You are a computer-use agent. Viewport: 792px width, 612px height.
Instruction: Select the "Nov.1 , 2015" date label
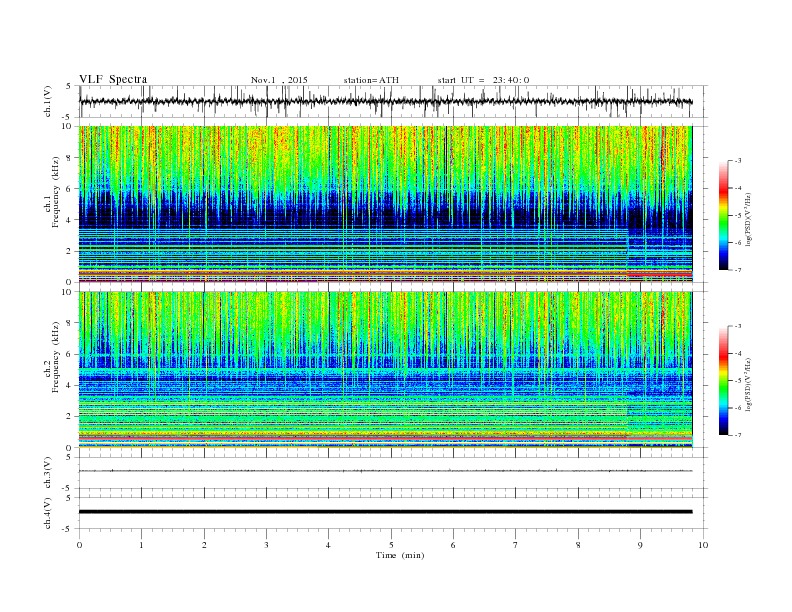pyautogui.click(x=279, y=80)
